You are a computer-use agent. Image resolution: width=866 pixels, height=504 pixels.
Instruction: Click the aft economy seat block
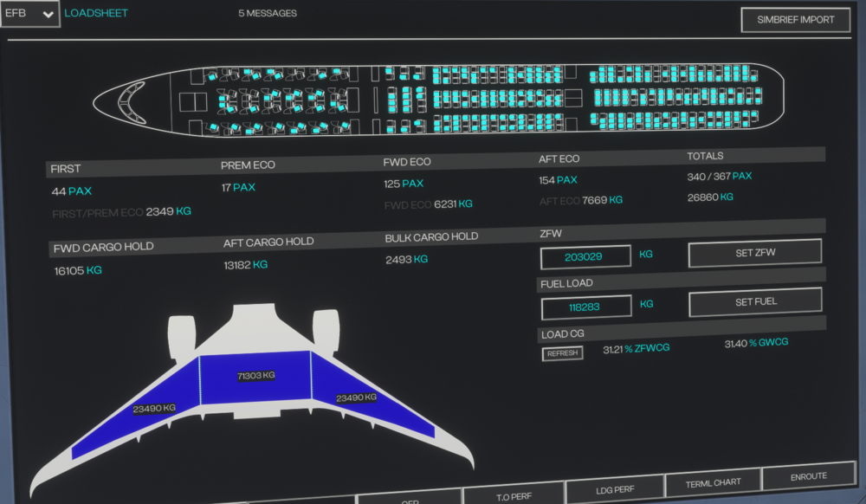click(x=675, y=96)
